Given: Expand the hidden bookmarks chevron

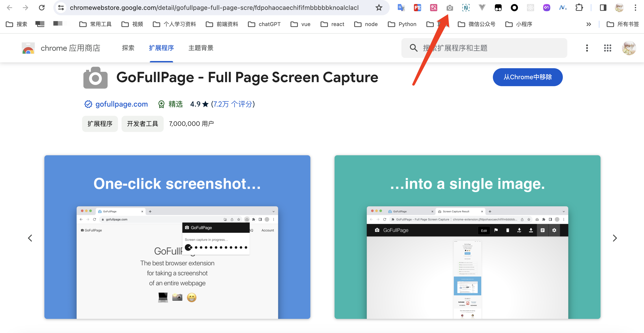Looking at the screenshot, I should [589, 24].
